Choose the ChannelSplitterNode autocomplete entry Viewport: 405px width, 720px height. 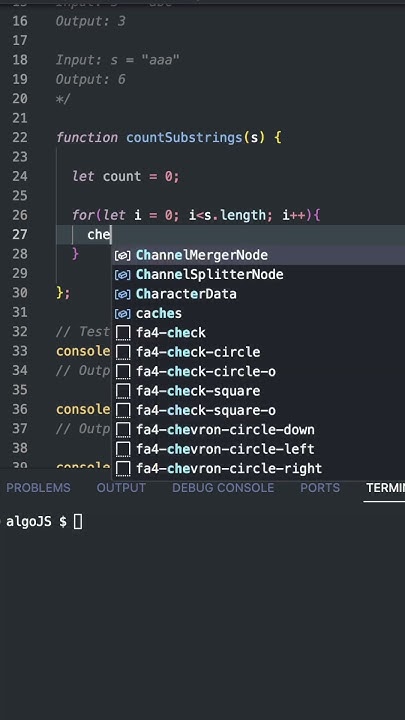pyautogui.click(x=259, y=275)
